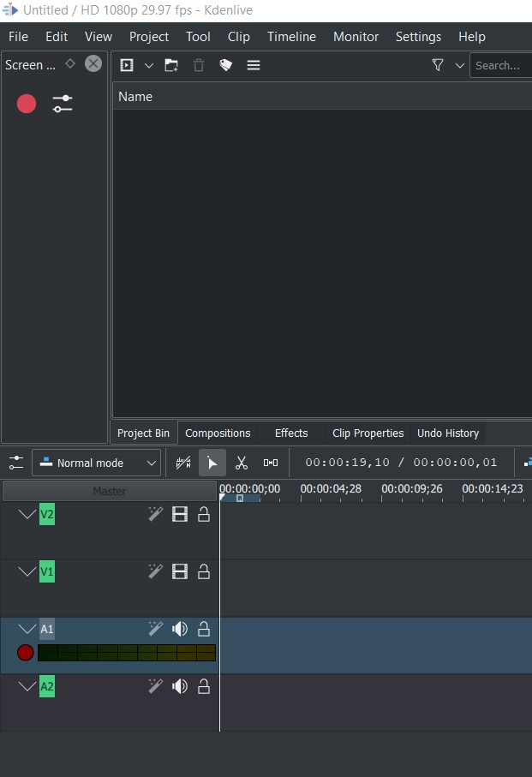This screenshot has height=777, width=532.
Task: Click the Master button
Action: click(x=110, y=491)
